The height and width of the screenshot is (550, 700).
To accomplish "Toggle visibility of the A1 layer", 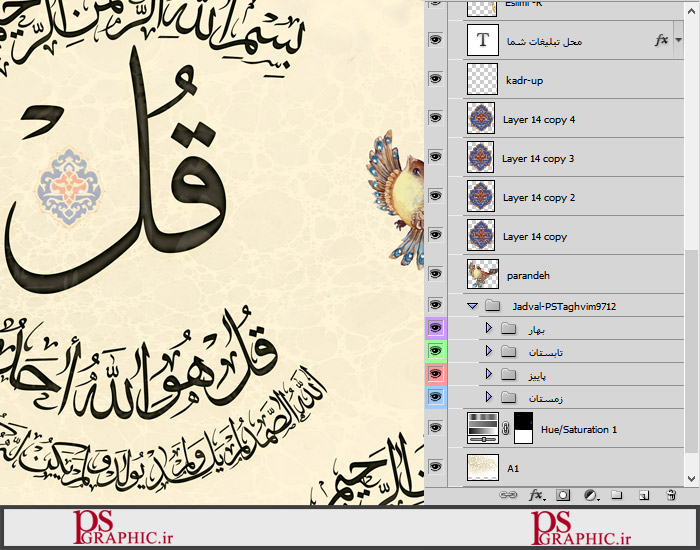I will (435, 467).
